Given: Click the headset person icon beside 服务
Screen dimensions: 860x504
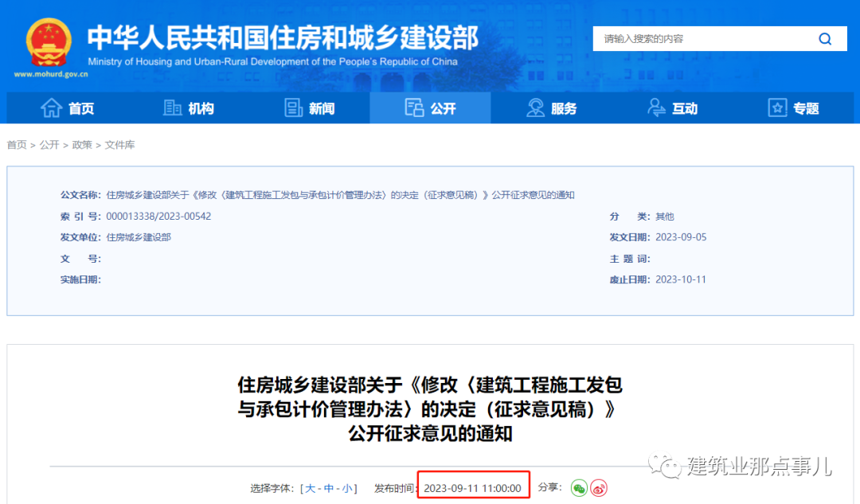Looking at the screenshot, I should pyautogui.click(x=535, y=107).
